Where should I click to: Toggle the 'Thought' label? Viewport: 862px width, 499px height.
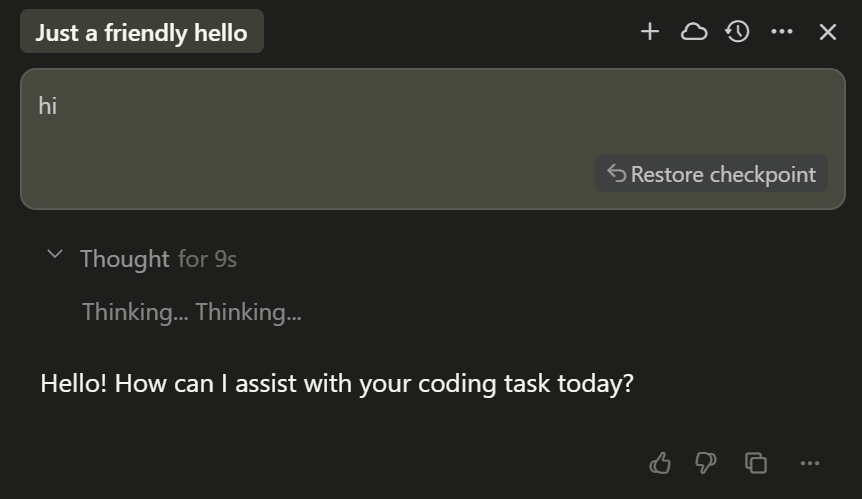pos(124,259)
